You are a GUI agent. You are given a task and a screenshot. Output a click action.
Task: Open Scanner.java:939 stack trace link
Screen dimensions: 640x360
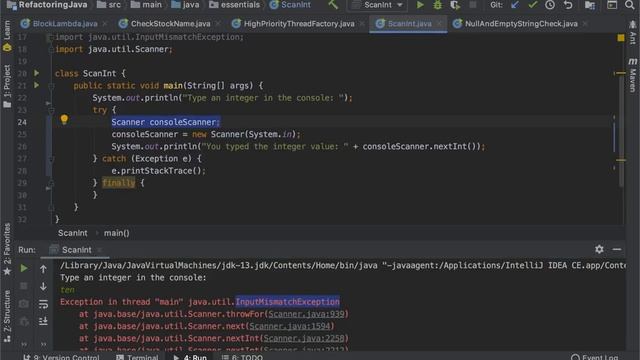(307, 314)
